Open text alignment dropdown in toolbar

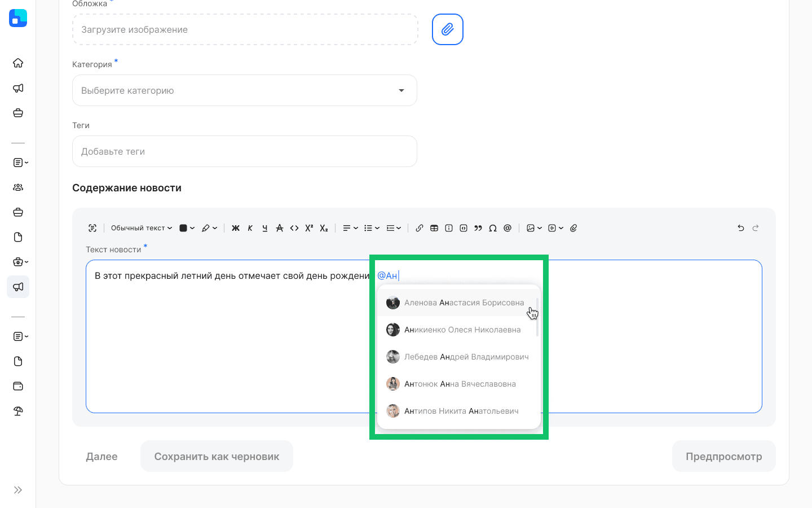[x=350, y=228]
